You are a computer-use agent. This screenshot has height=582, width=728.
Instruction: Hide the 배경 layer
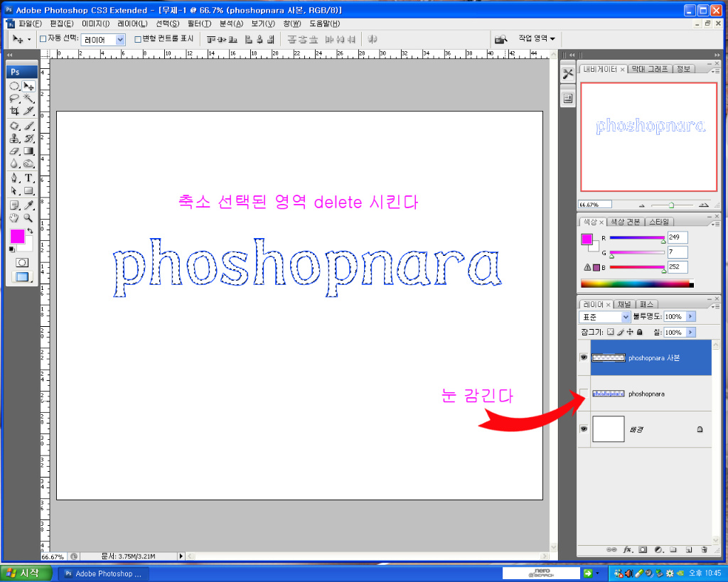pyautogui.click(x=584, y=429)
